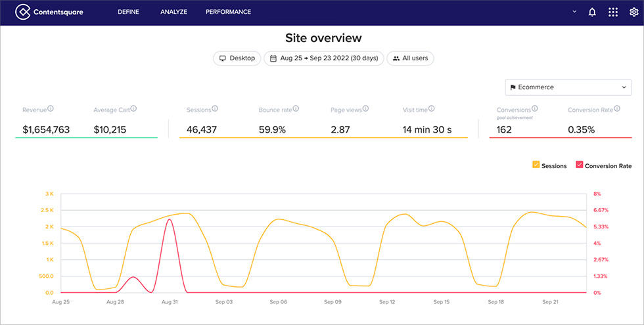This screenshot has height=325, width=644.
Task: Click the $1,654,763 revenue value
Action: tap(46, 130)
